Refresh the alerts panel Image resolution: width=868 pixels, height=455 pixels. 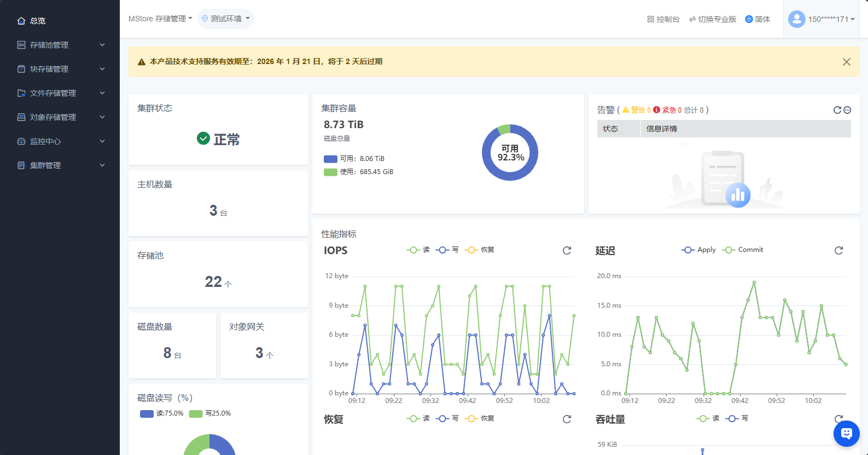837,110
